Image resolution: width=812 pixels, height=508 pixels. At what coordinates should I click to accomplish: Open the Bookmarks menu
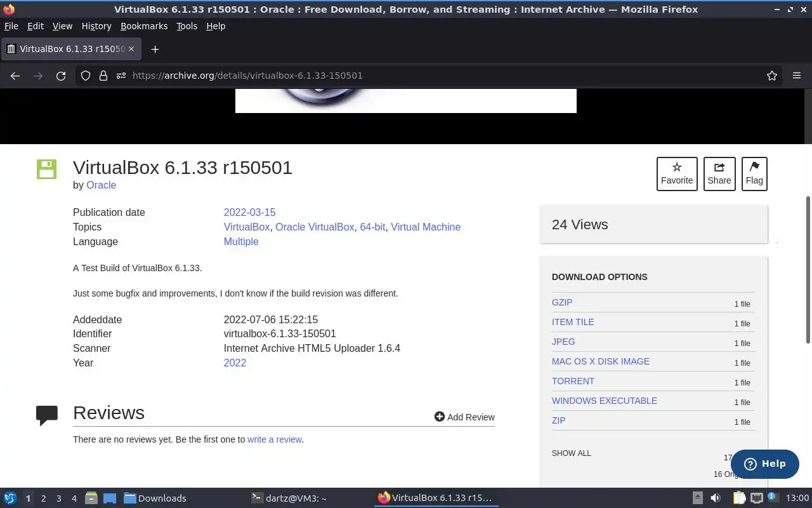(x=144, y=26)
